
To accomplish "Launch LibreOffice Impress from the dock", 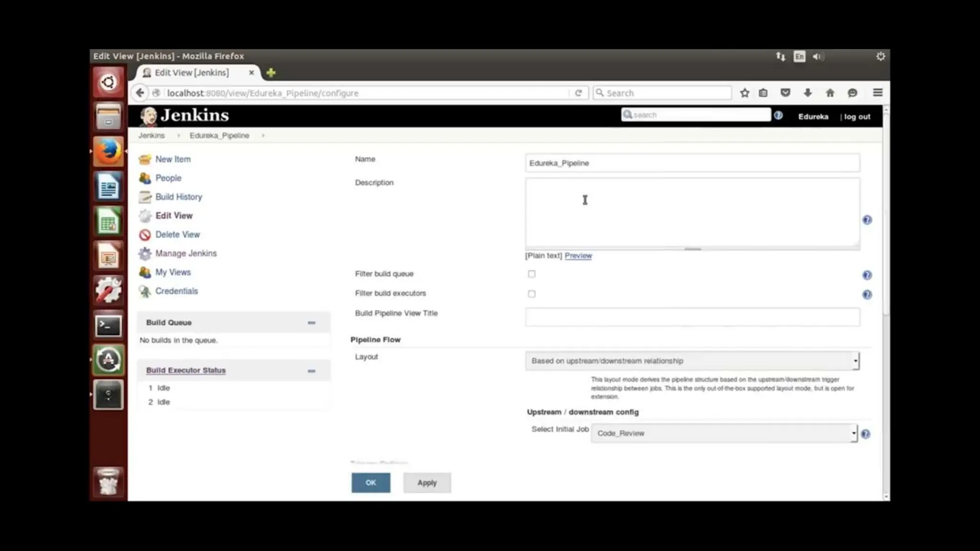I will click(109, 256).
